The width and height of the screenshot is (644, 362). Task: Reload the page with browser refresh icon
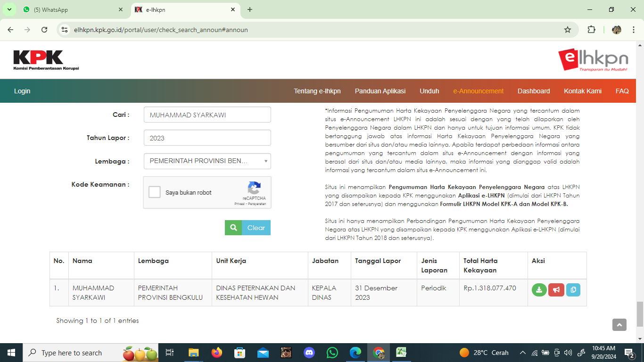coord(44,30)
